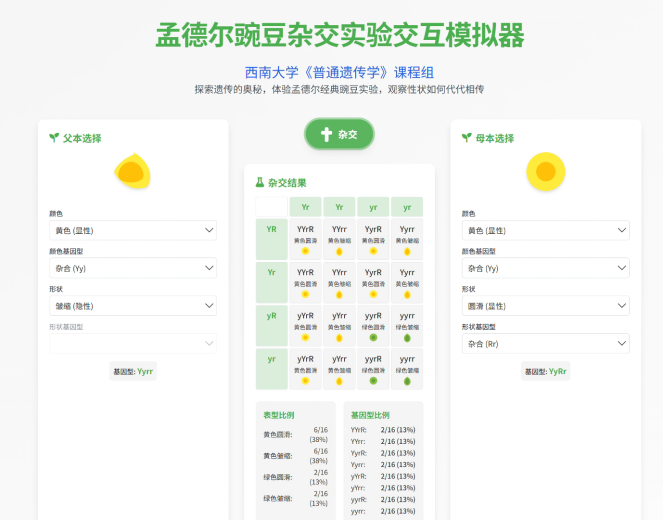Expand the father's 颜色基因型 dropdown
The image size is (663, 520).
tap(132, 268)
